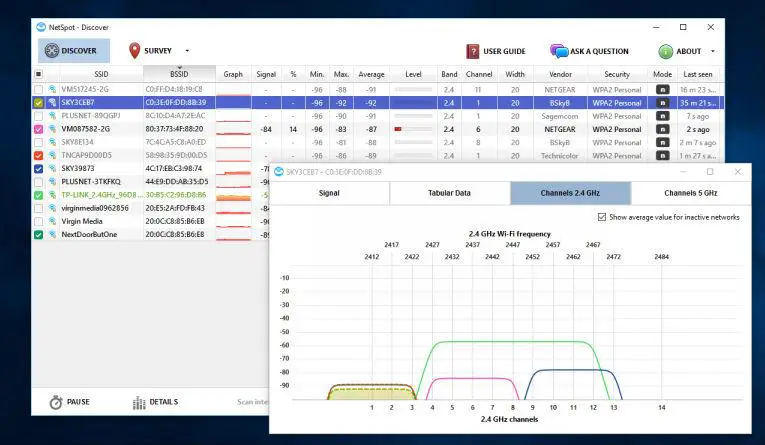The height and width of the screenshot is (445, 765).
Task: Click the logo icon in SKY3CEB7 window title
Action: coord(279,172)
